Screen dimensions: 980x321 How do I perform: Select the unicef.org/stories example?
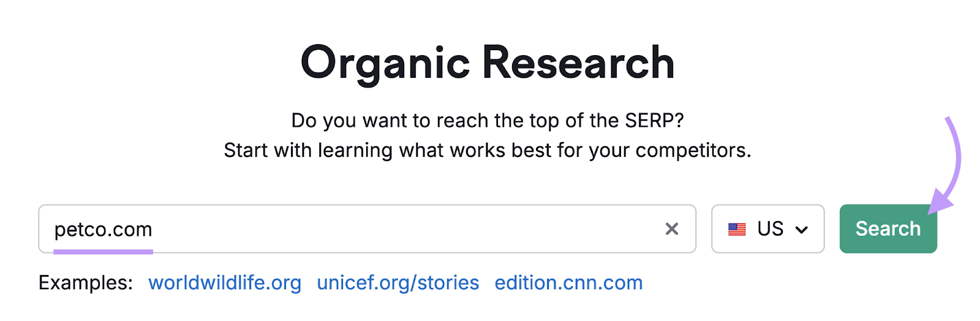(398, 283)
